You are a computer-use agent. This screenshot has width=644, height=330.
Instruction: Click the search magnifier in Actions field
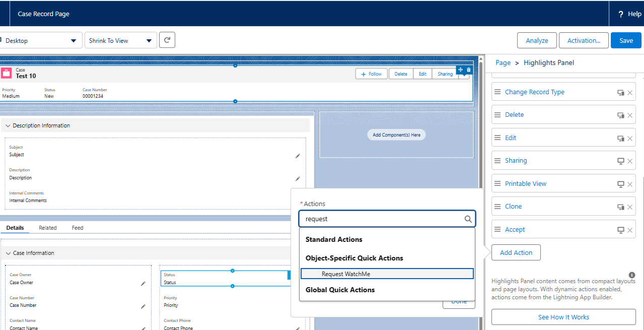[468, 219]
